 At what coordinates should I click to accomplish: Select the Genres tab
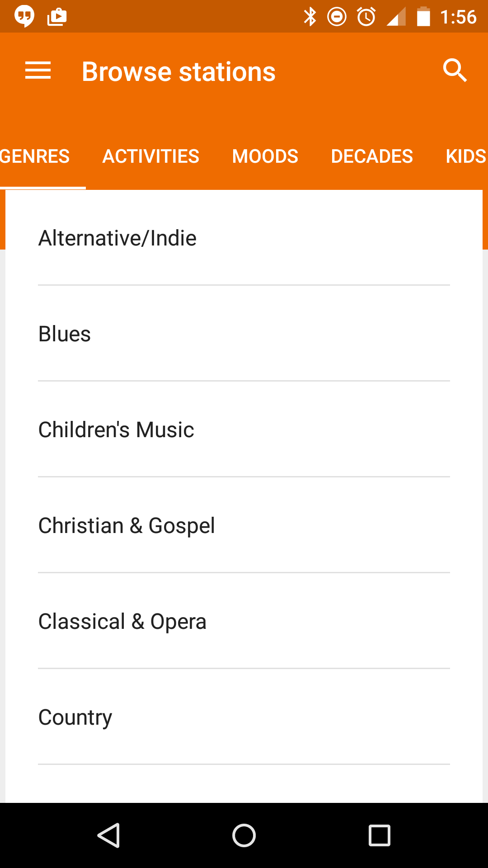(35, 156)
